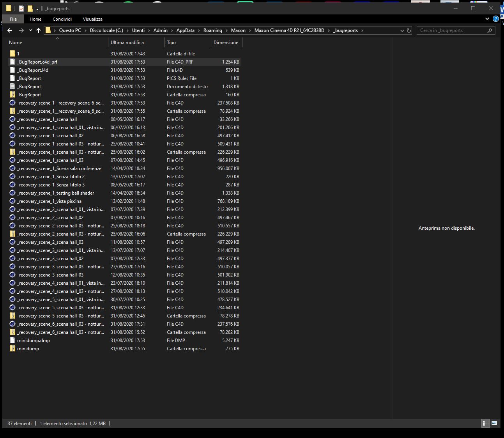Expand the ribbon with the chevron

pyautogui.click(x=487, y=19)
